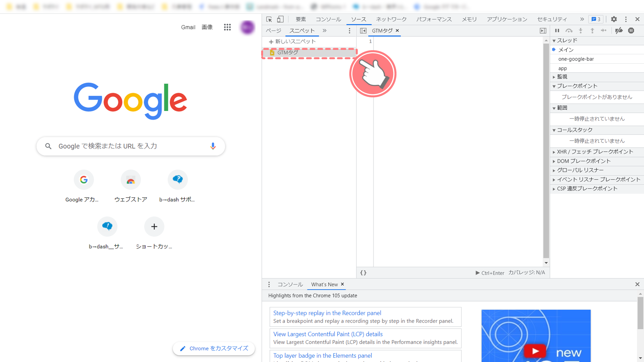The width and height of the screenshot is (644, 362).
Task: Step out of current function icon
Action: coord(592,31)
